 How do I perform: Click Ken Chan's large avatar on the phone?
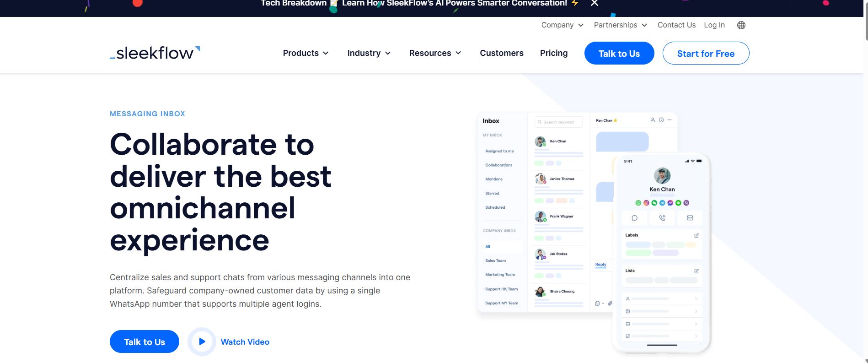click(x=662, y=176)
